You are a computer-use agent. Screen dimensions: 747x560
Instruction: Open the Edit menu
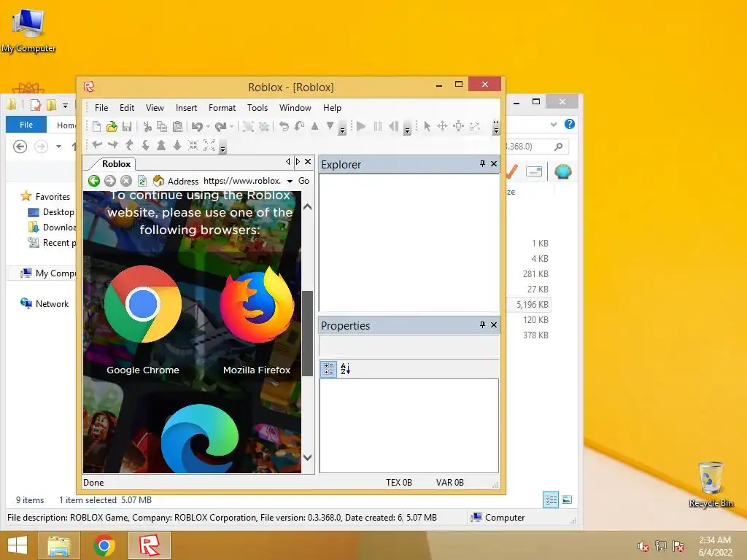click(x=127, y=108)
